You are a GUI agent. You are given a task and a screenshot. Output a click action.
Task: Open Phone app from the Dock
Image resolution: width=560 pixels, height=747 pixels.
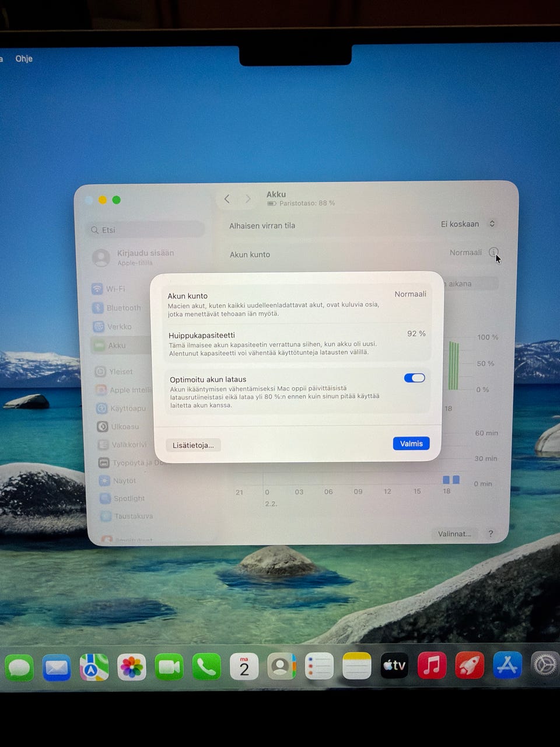(206, 666)
